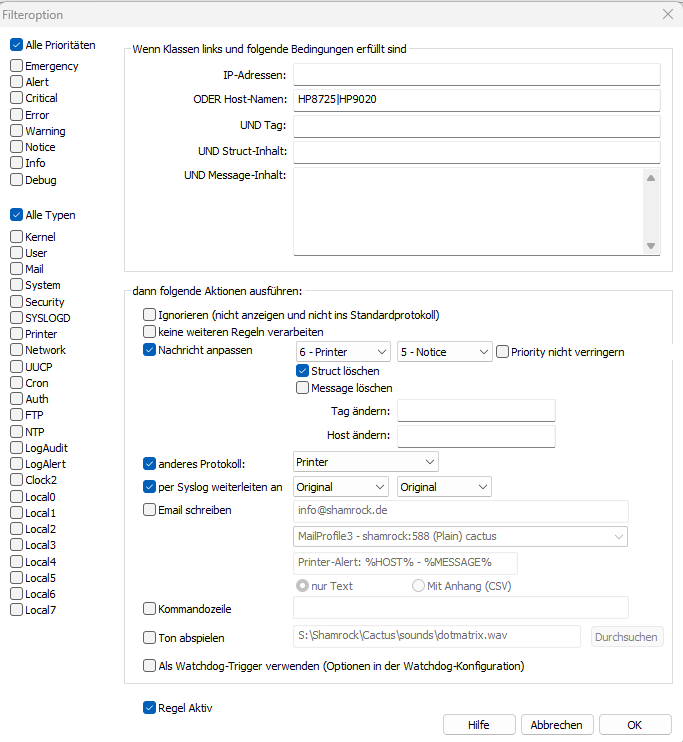
Task: Click the UND Struct-Inhalt field
Action: 477,152
